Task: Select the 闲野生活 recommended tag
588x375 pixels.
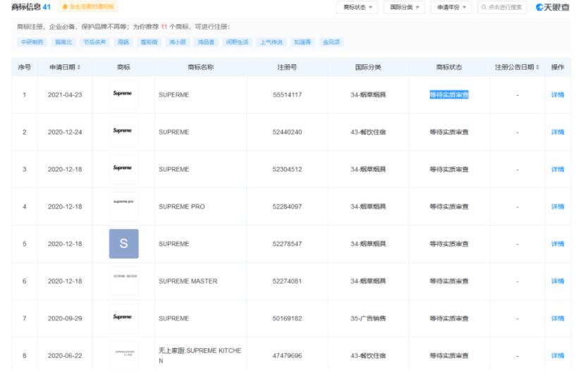Action: pyautogui.click(x=237, y=42)
